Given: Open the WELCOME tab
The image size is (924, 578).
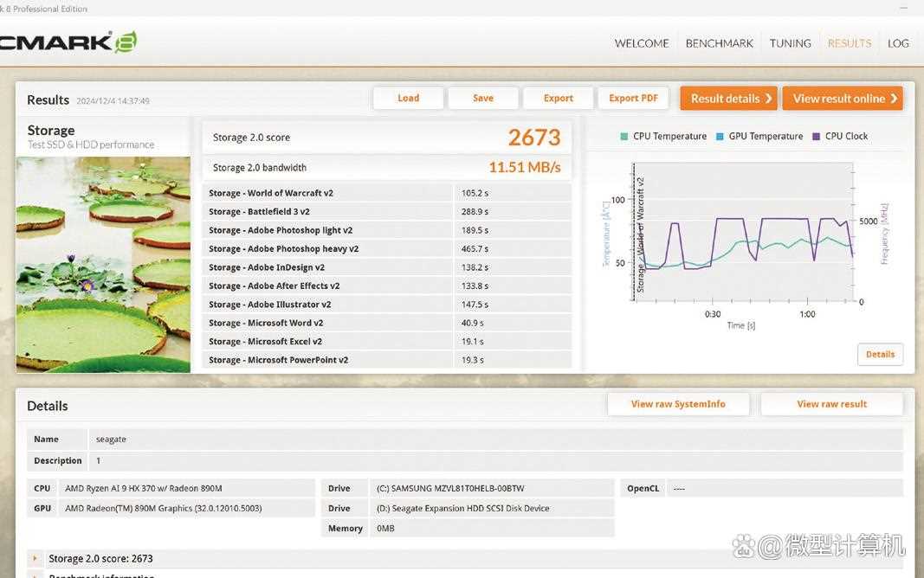Looking at the screenshot, I should (x=641, y=43).
